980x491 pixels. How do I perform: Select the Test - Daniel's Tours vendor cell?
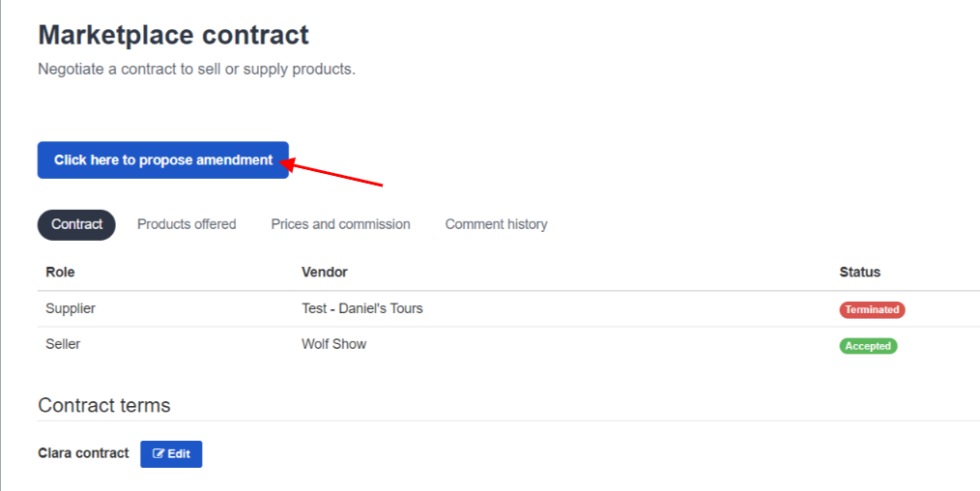(x=361, y=308)
